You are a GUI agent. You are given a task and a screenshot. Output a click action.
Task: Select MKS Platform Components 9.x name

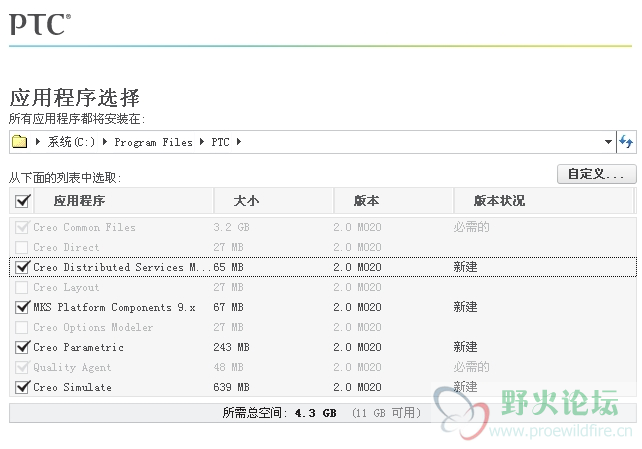click(114, 307)
